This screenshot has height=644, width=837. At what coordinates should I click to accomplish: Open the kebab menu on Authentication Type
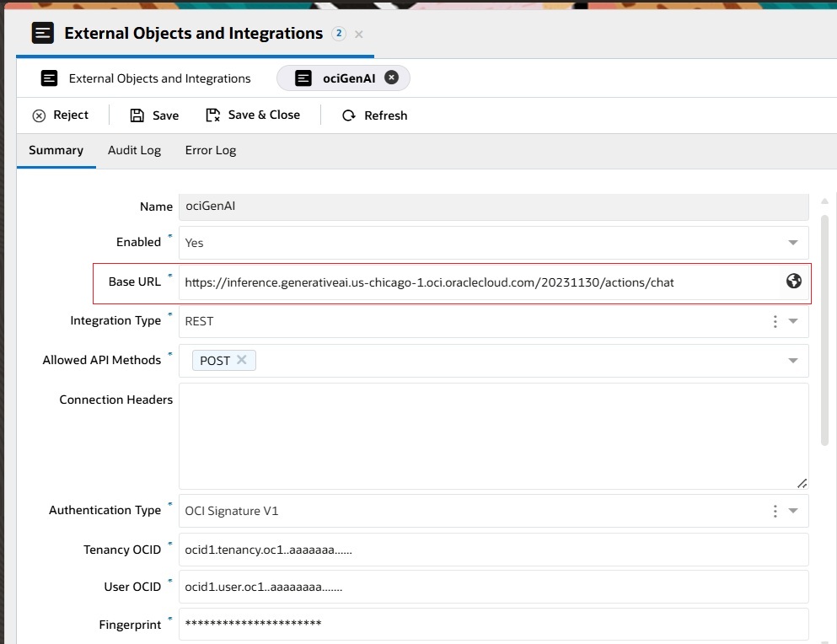click(x=774, y=510)
